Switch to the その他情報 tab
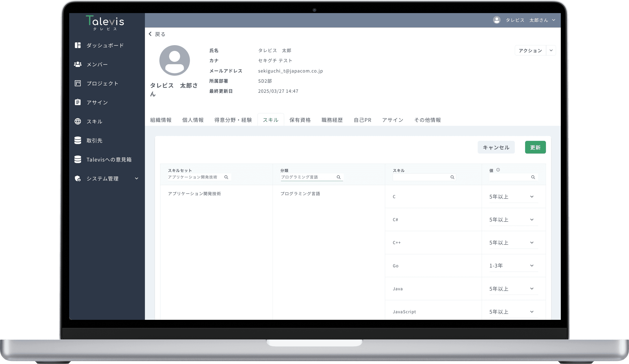This screenshot has height=364, width=629. click(428, 120)
